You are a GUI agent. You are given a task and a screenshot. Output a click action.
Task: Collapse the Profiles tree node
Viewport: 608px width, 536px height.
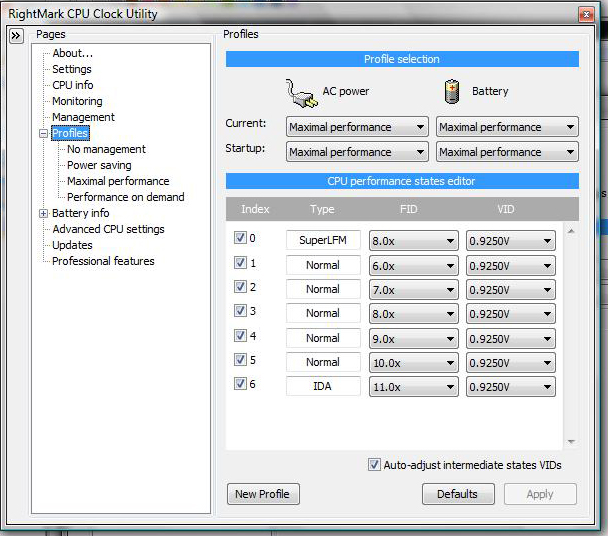tap(43, 133)
